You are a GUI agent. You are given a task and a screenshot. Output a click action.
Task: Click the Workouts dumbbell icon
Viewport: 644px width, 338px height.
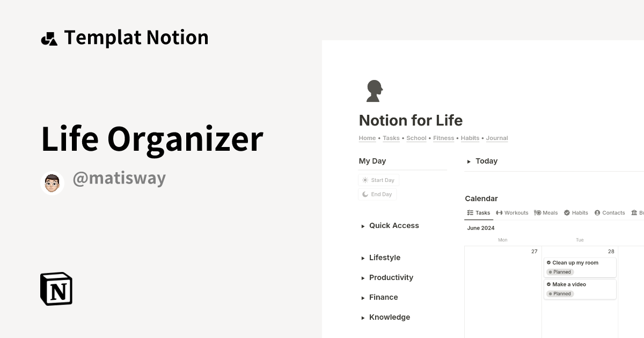tap(499, 212)
